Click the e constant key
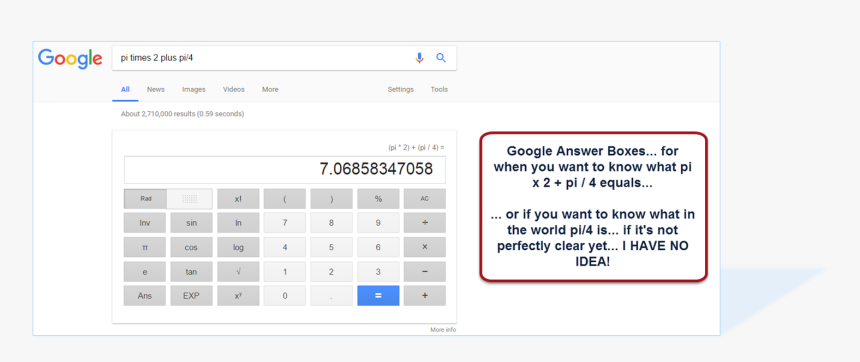 click(x=145, y=272)
